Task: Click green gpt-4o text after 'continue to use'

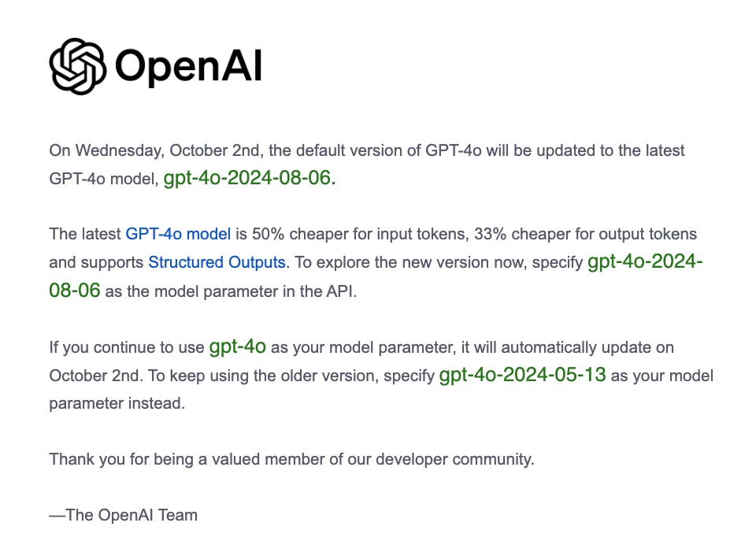Action: coord(237,347)
